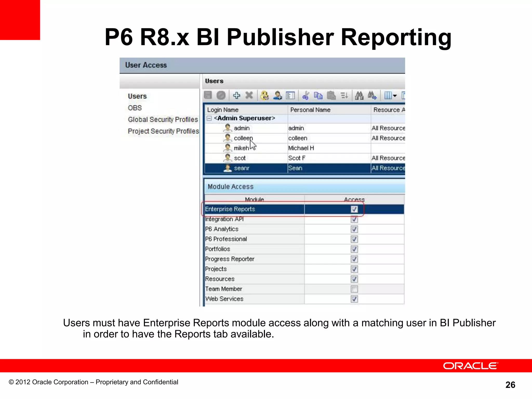This screenshot has height=399, width=532.
Task: Click the sort-down arrow icon
Action: (344, 96)
